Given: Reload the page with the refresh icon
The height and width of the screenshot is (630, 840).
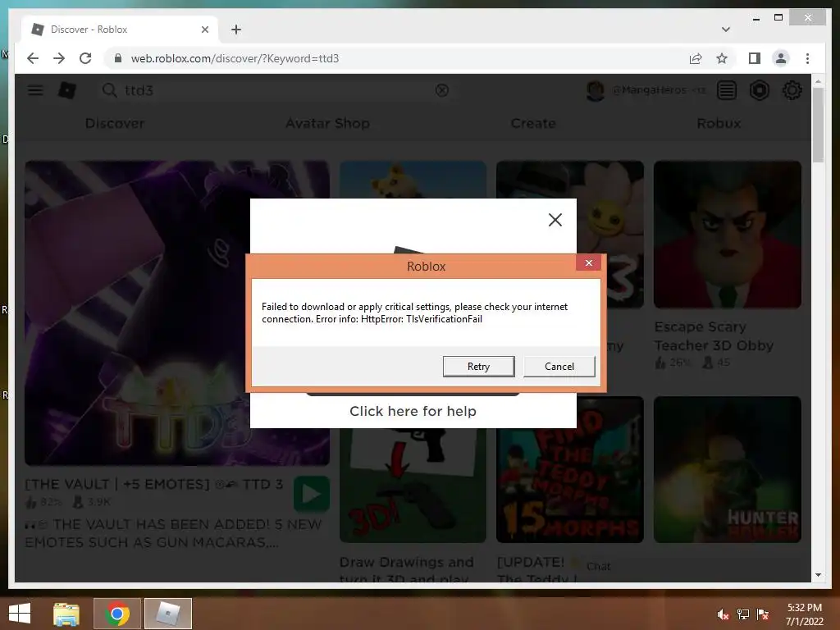Looking at the screenshot, I should click(85, 58).
